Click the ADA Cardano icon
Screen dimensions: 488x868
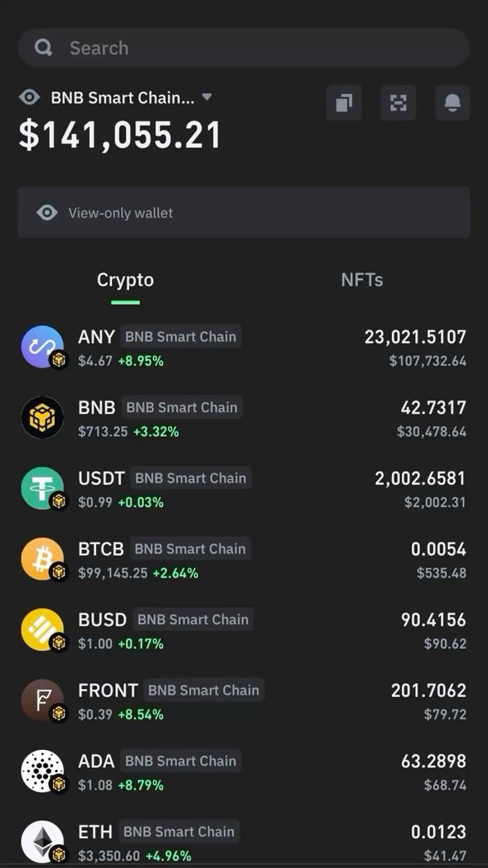pyautogui.click(x=42, y=771)
